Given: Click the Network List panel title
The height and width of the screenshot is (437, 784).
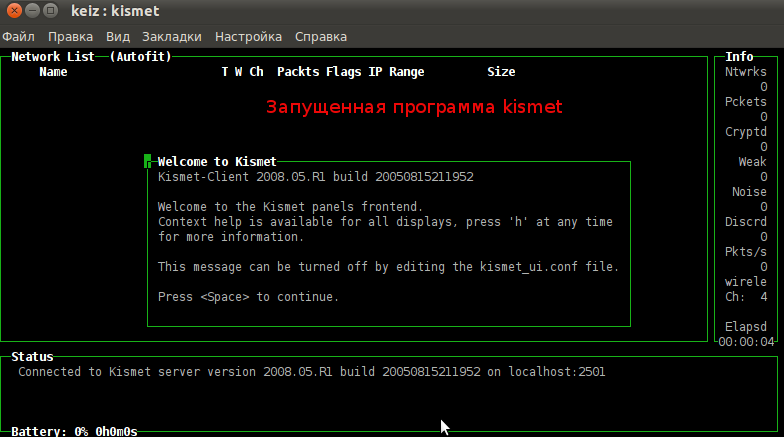Looking at the screenshot, I should coord(53,56).
